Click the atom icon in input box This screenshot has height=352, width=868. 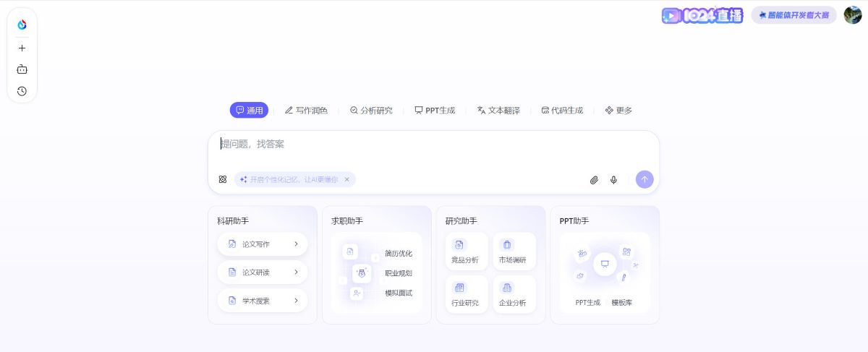pos(223,179)
